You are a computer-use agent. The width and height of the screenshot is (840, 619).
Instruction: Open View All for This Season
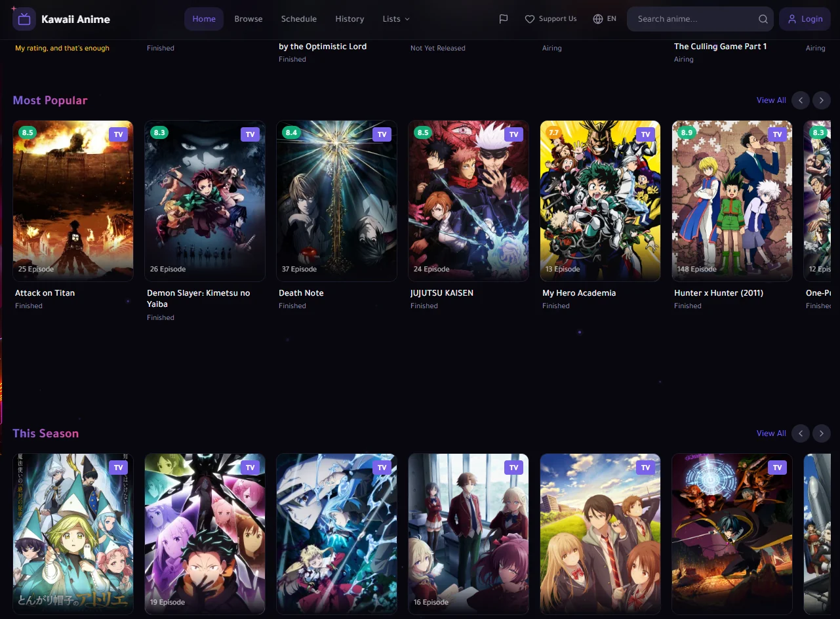770,433
